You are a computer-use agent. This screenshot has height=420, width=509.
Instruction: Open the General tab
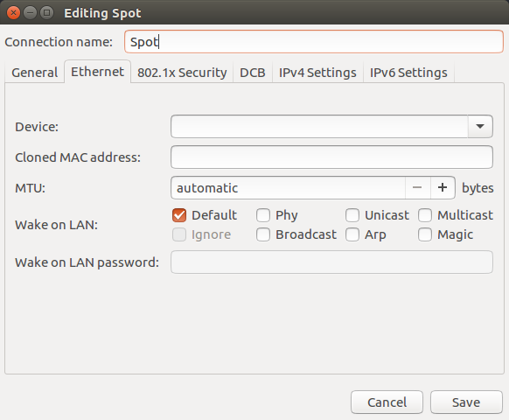[35, 73]
